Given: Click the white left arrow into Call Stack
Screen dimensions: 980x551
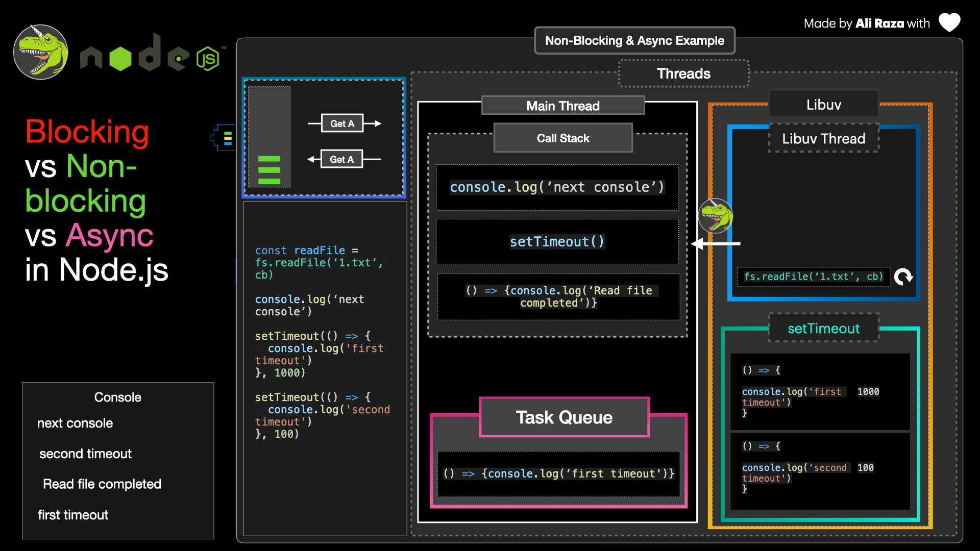Looking at the screenshot, I should [715, 244].
